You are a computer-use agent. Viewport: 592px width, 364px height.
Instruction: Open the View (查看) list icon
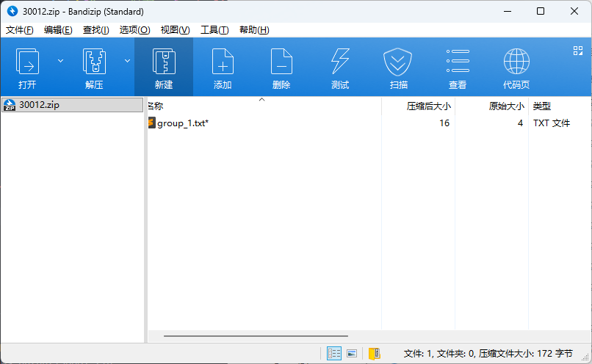coord(458,62)
